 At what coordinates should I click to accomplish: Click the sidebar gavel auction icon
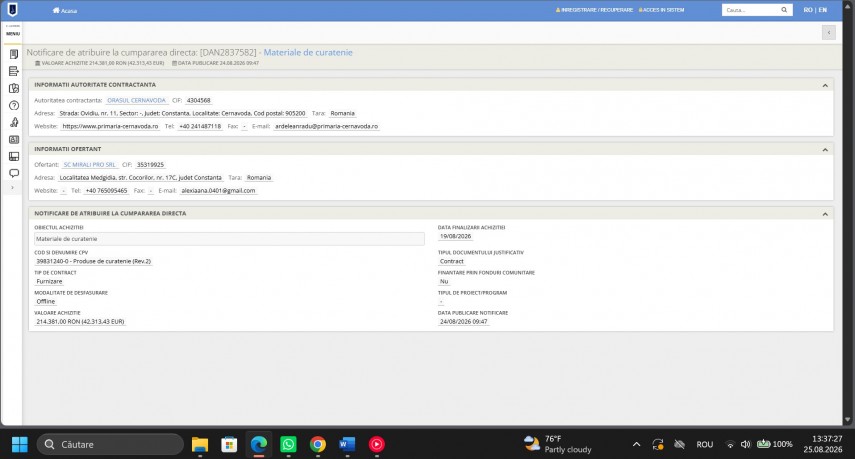(14, 122)
